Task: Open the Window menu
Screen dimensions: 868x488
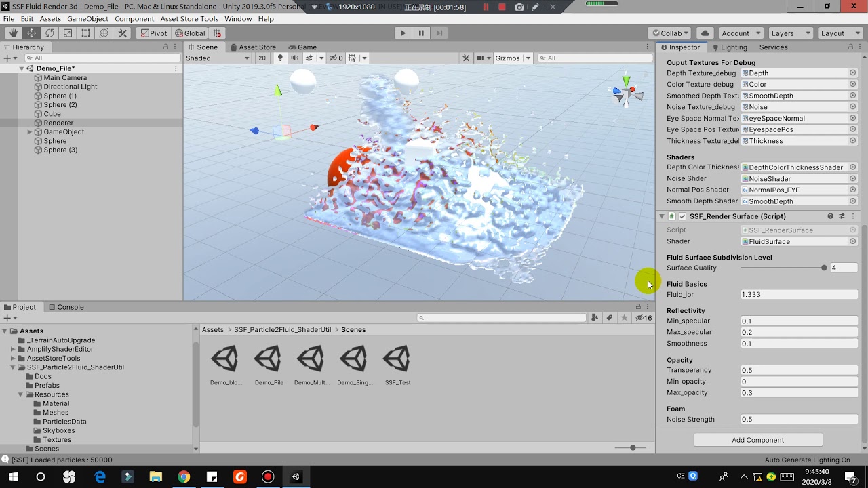Action: pos(238,19)
